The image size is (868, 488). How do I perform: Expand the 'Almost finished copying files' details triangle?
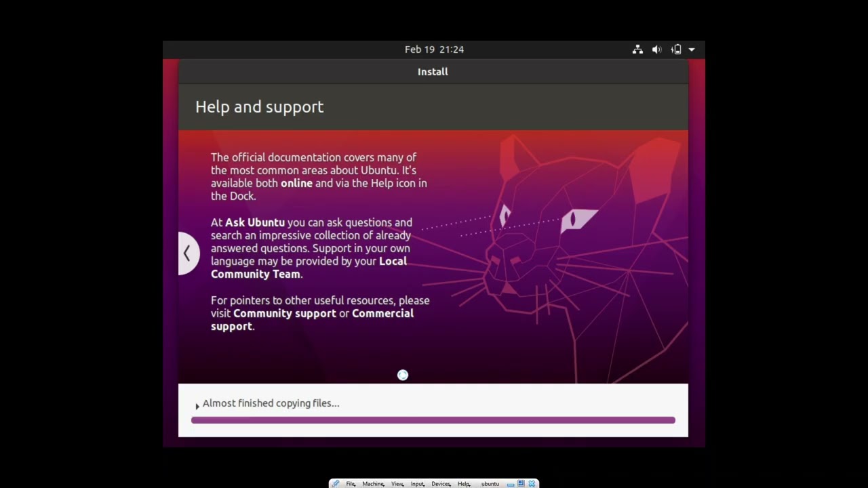click(197, 406)
